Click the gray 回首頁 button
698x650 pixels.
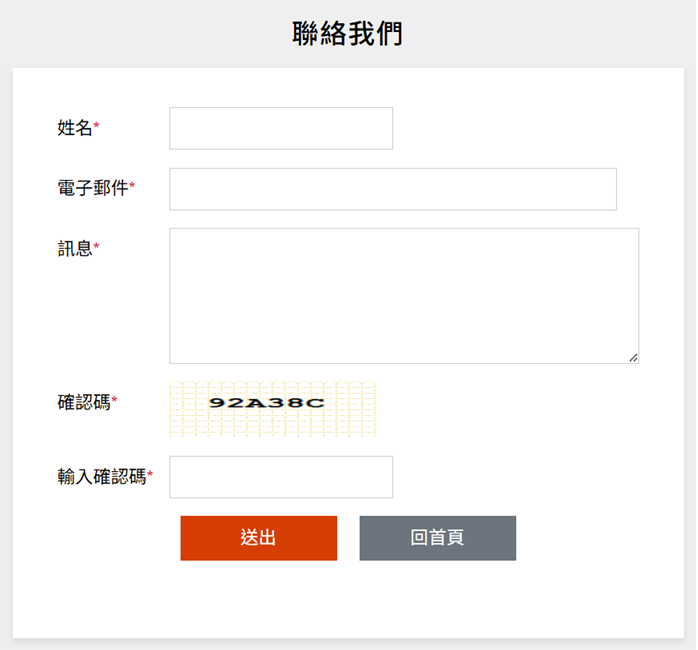tap(438, 538)
